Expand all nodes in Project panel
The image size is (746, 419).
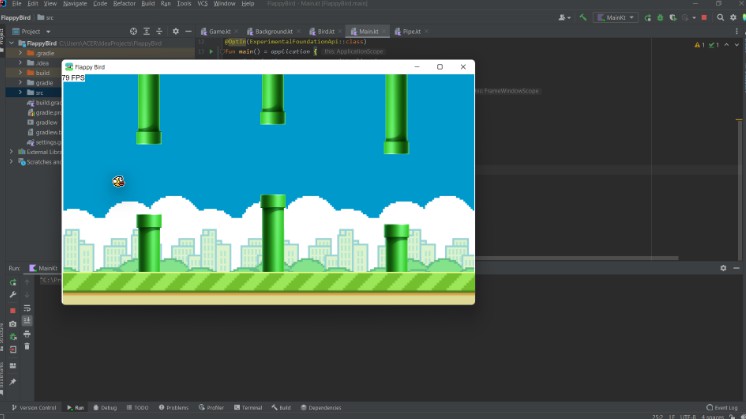pyautogui.click(x=147, y=31)
